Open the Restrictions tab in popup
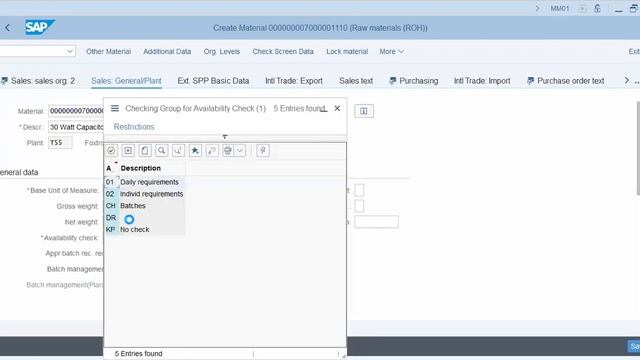640x360 pixels. [134, 127]
